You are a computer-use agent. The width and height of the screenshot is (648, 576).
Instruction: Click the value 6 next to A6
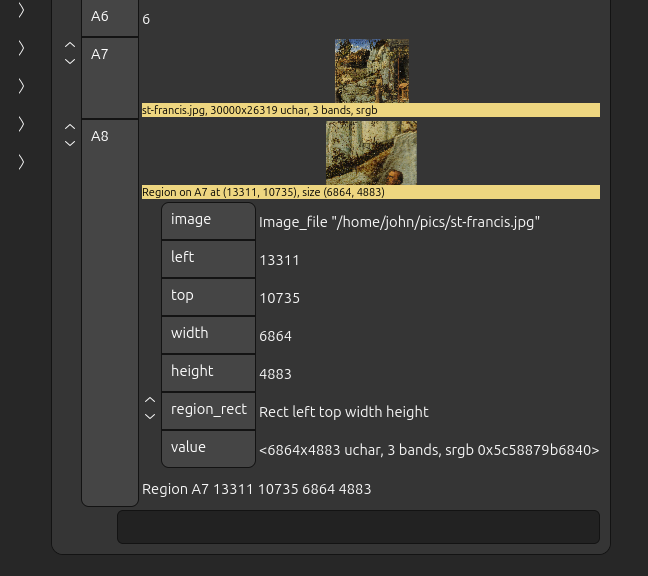pos(146,19)
